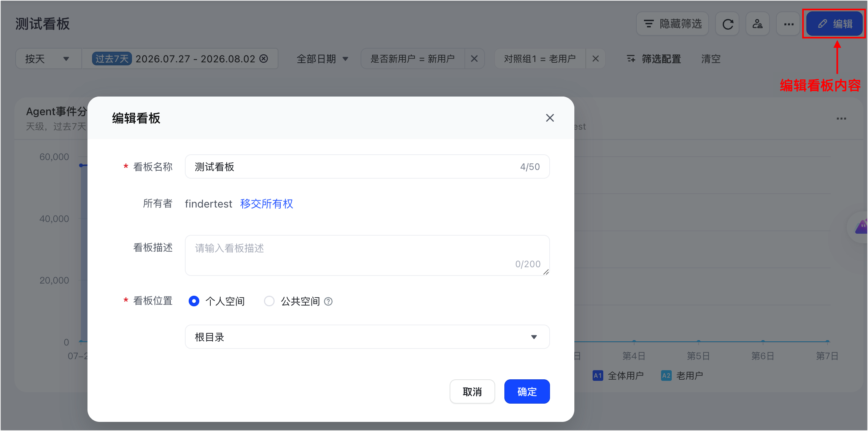
Task: Click the 编辑 pencil button
Action: tap(835, 24)
